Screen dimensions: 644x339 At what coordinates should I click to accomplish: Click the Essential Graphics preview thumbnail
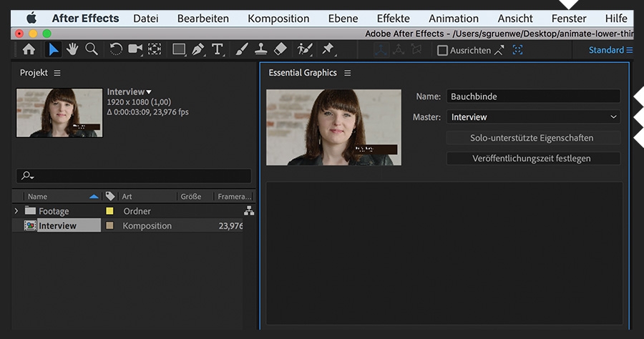[333, 127]
